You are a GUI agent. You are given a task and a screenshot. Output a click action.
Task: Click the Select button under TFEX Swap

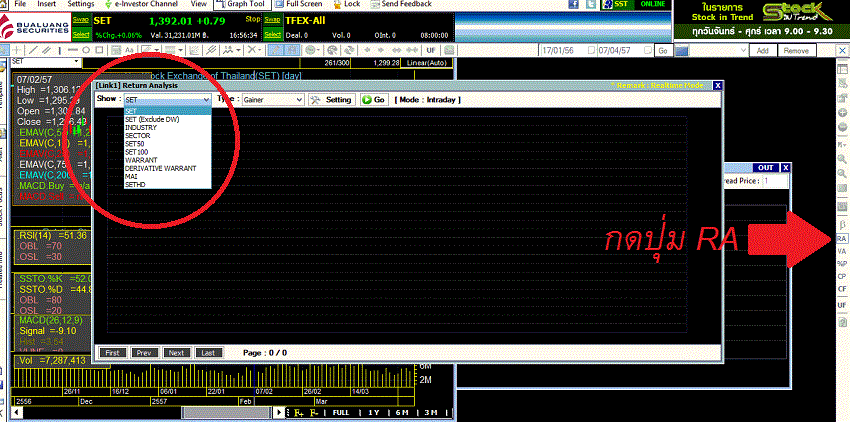click(x=273, y=35)
